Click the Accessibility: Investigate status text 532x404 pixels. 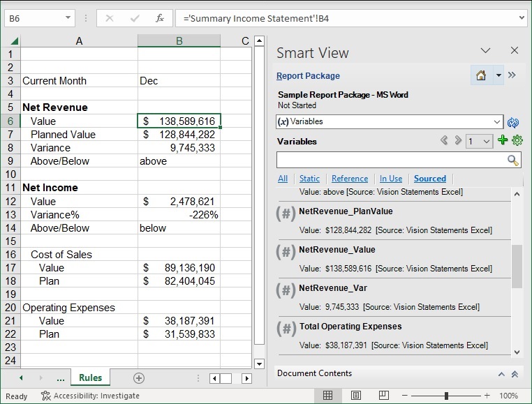(x=96, y=396)
